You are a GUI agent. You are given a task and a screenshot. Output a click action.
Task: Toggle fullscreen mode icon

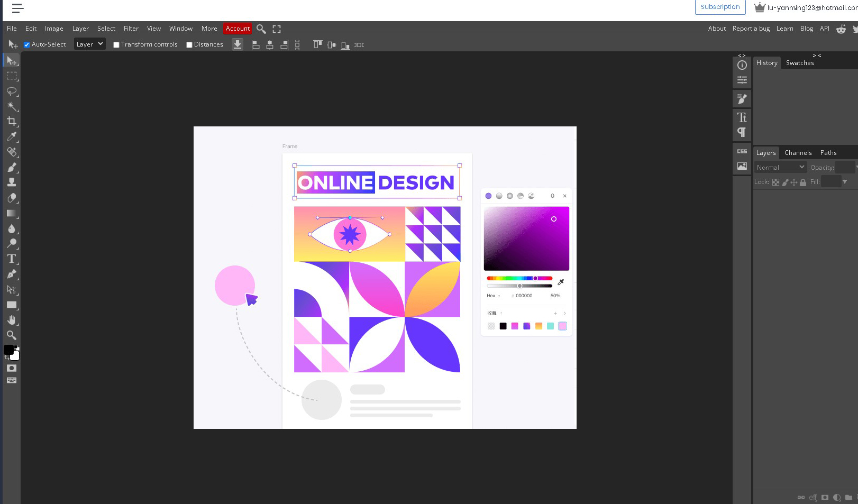coord(277,29)
